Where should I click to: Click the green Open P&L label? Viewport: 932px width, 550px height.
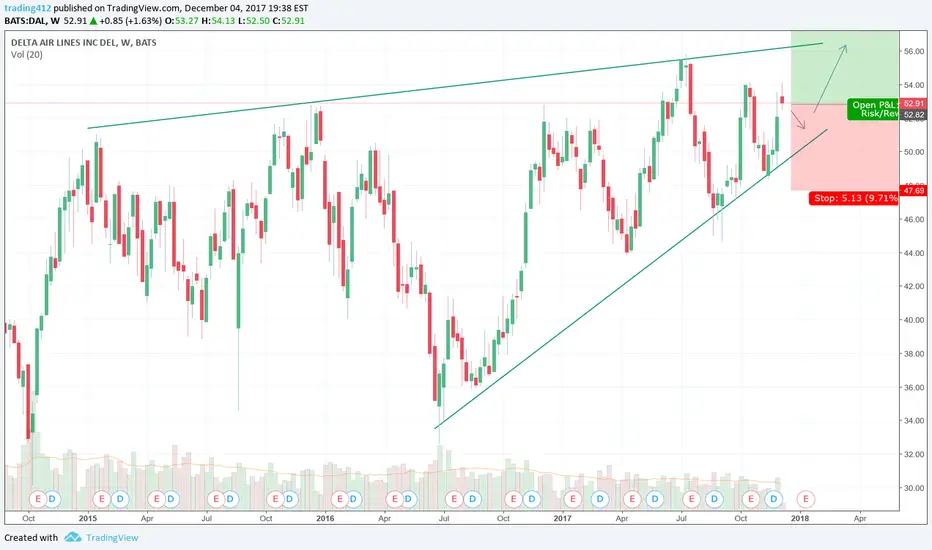874,109
